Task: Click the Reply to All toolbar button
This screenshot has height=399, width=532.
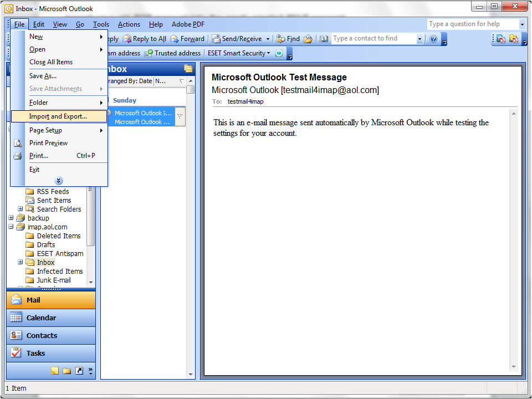Action: point(145,39)
